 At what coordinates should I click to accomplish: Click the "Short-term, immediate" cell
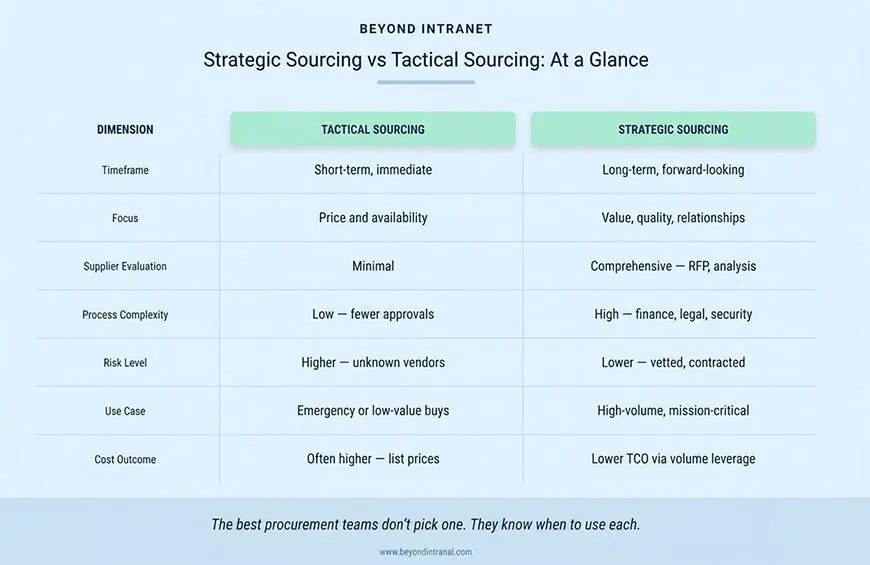(373, 170)
